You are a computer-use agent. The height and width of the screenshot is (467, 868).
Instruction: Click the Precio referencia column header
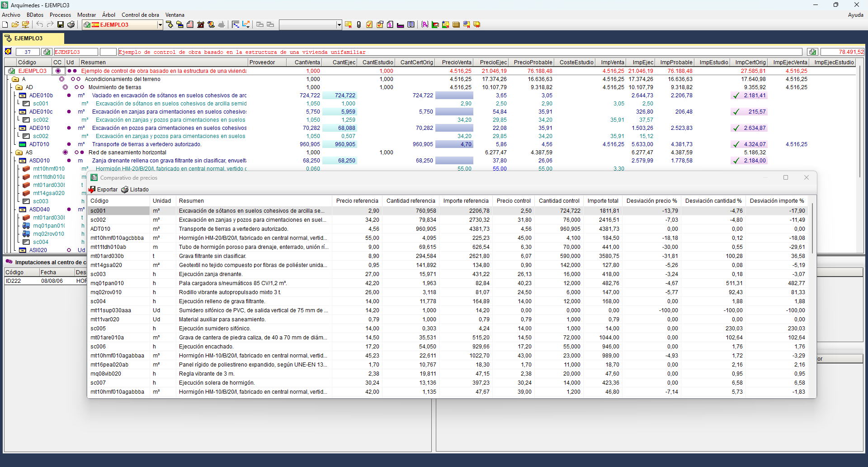pyautogui.click(x=357, y=201)
